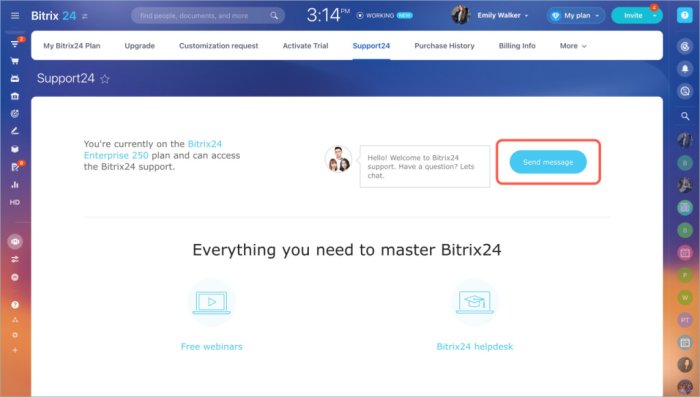Image resolution: width=700 pixels, height=397 pixels.
Task: Open the Upgrade tab
Action: [140, 46]
